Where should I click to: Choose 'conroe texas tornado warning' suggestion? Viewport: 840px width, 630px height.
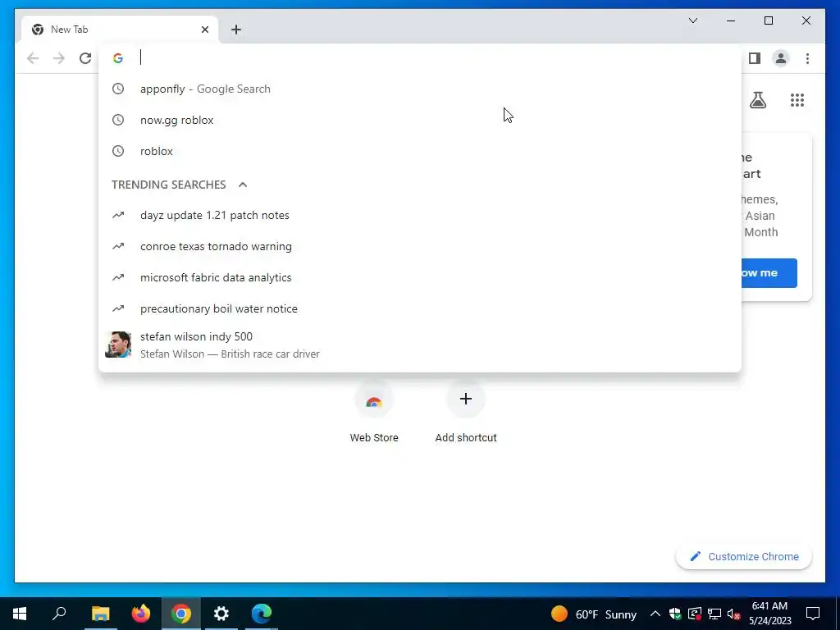[x=420, y=246]
